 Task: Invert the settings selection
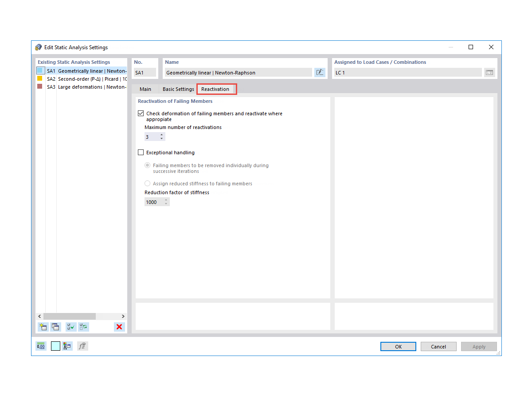[83, 327]
